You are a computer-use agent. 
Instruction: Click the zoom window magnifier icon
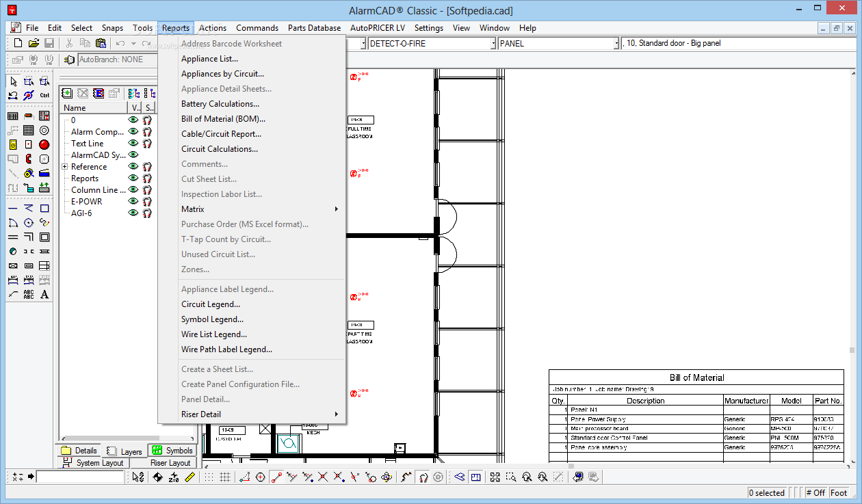511,477
